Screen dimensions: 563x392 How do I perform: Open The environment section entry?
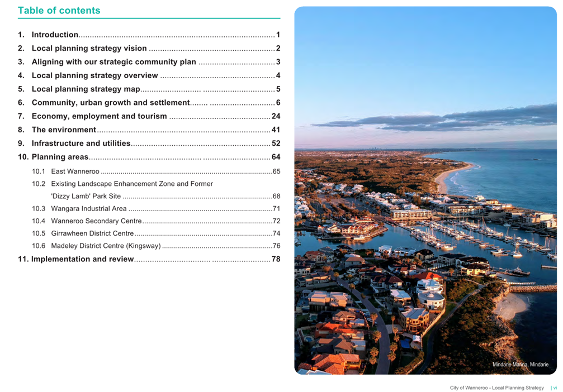pyautogui.click(x=149, y=130)
